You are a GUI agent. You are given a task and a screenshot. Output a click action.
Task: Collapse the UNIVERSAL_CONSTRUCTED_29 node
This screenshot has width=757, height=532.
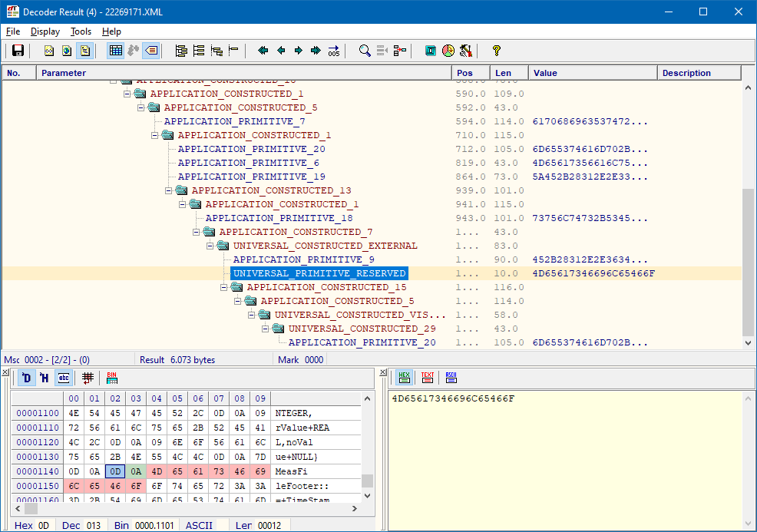tap(266, 329)
